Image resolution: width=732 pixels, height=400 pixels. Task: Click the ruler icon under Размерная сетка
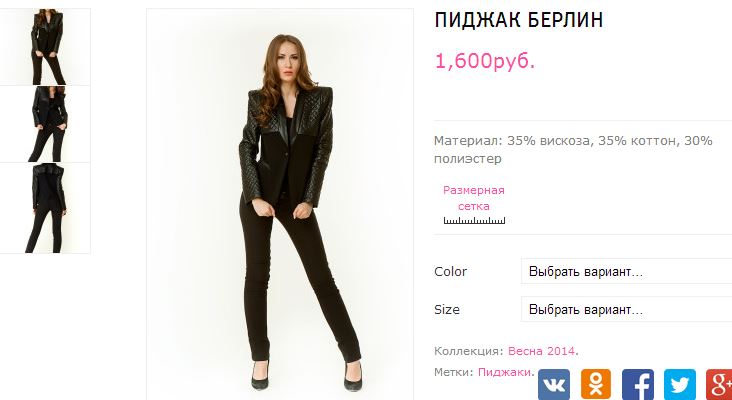click(x=474, y=220)
